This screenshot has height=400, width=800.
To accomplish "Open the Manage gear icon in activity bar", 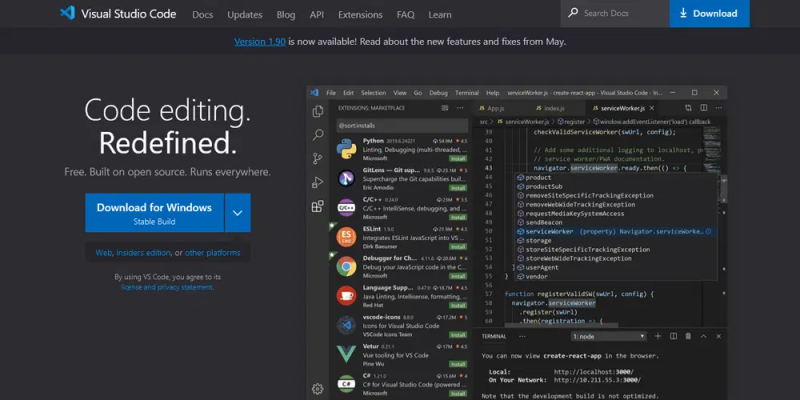I will tap(317, 389).
